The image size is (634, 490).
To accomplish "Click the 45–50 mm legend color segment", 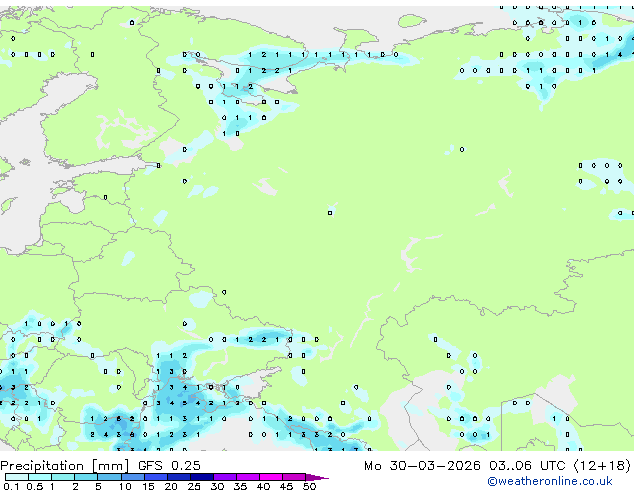I will pyautogui.click(x=294, y=477).
